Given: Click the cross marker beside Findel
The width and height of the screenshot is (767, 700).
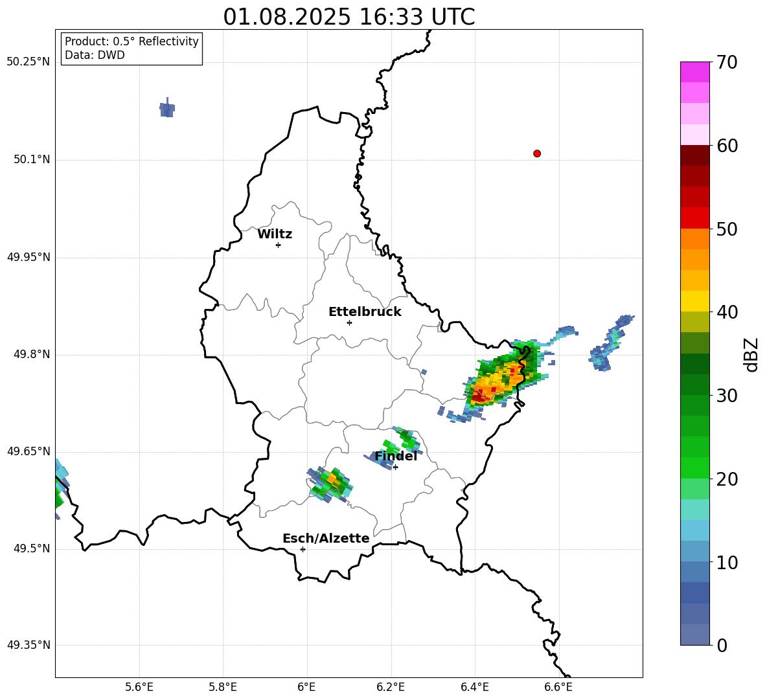Looking at the screenshot, I should 395,468.
